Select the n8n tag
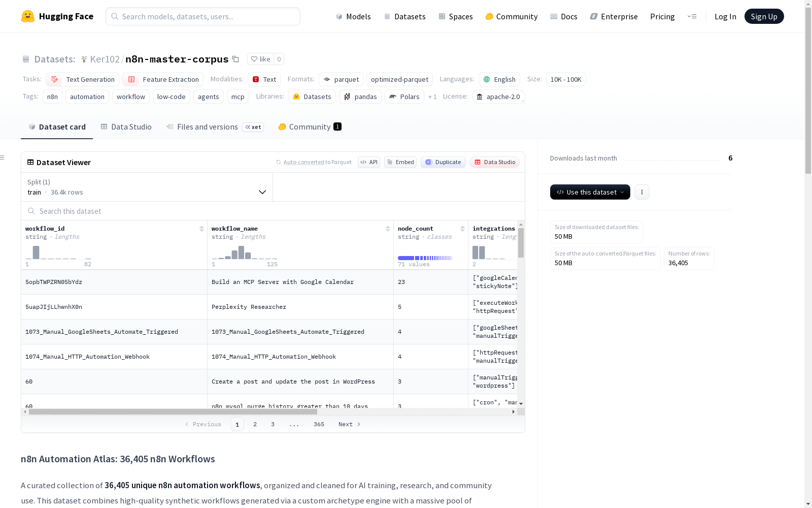 52,97
